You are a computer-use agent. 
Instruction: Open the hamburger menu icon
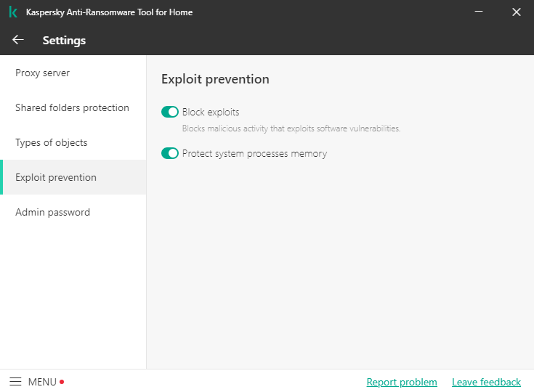point(15,382)
